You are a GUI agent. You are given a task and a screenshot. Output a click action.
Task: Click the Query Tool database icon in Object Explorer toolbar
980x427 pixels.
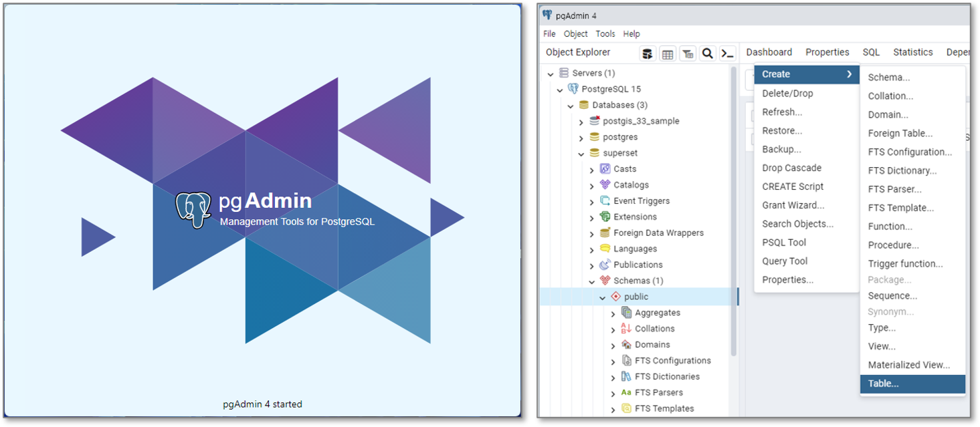point(648,54)
